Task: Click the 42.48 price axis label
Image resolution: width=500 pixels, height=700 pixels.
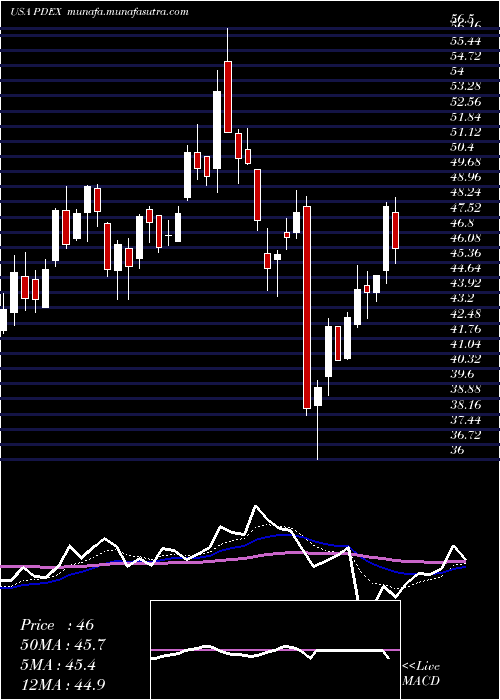Action: (466, 314)
